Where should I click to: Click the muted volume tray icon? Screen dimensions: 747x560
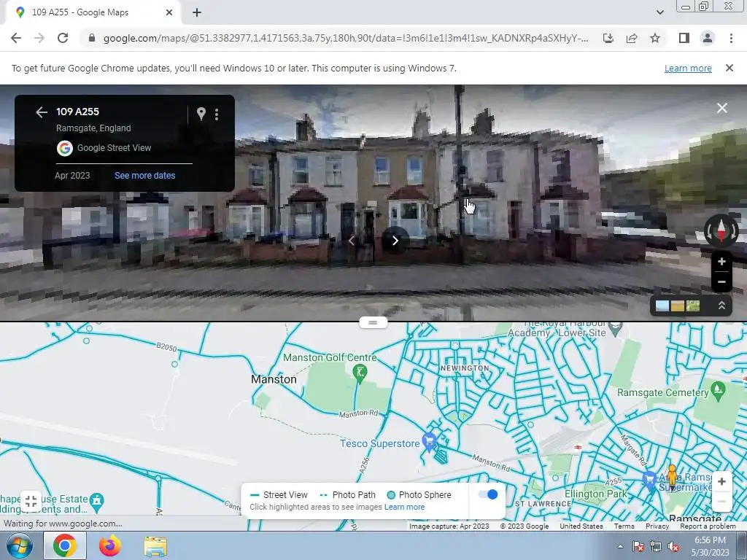tap(674, 547)
